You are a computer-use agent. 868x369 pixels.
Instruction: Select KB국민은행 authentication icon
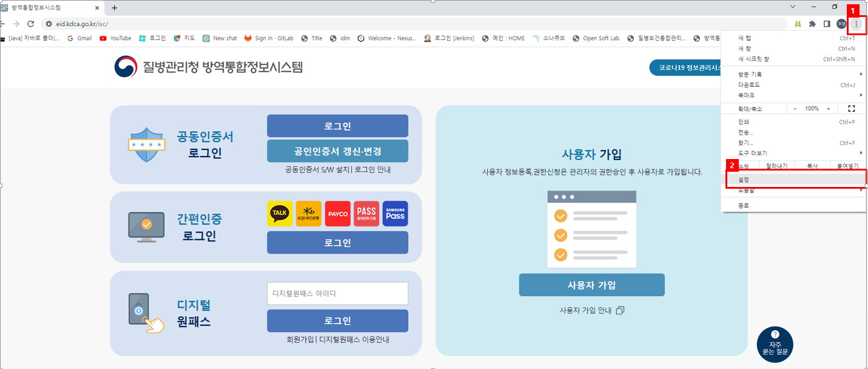click(x=309, y=214)
